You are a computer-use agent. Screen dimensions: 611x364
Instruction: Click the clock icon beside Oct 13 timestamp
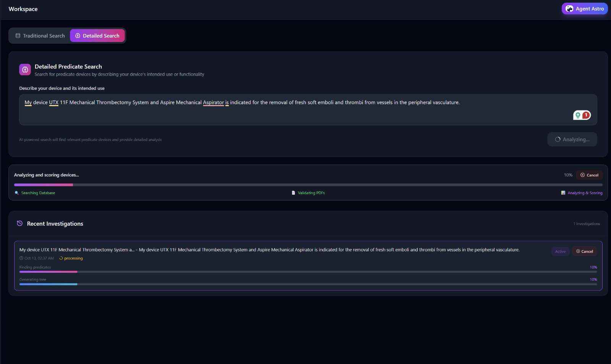point(21,258)
